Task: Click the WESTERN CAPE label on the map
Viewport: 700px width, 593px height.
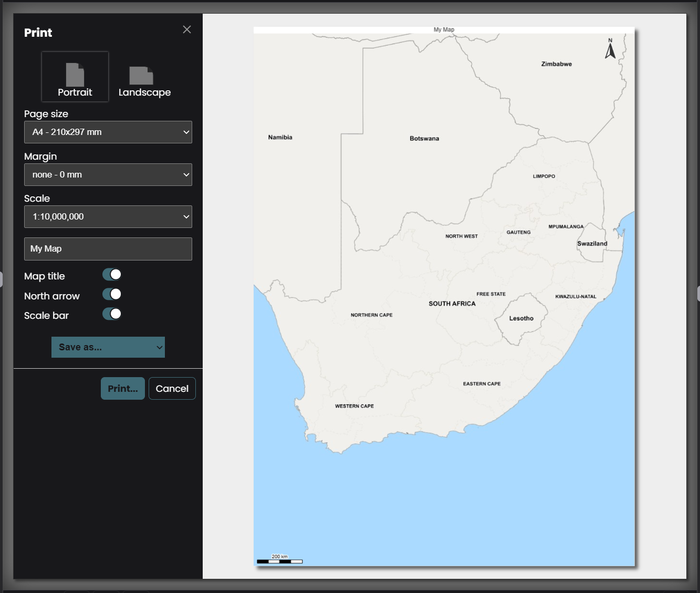Action: [354, 406]
